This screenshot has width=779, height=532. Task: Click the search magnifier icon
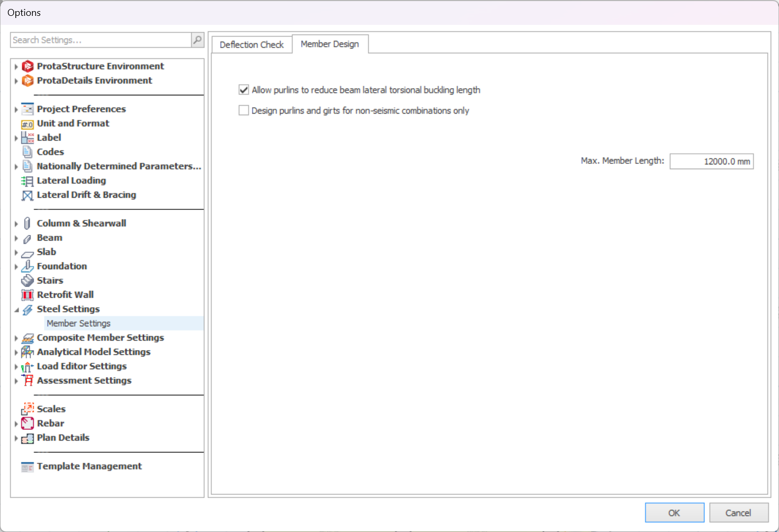pyautogui.click(x=197, y=40)
